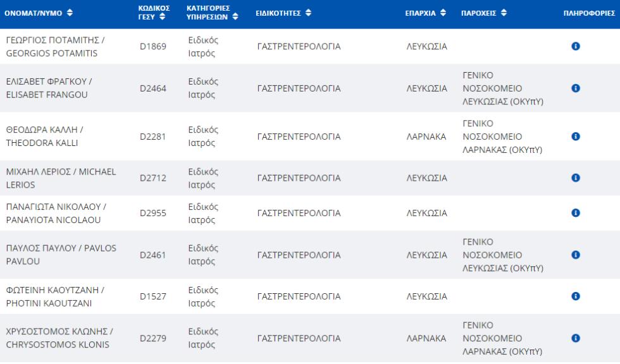The height and width of the screenshot is (364, 620).
Task: Open info icon for Photini Kaoutzani
Action: click(x=575, y=296)
